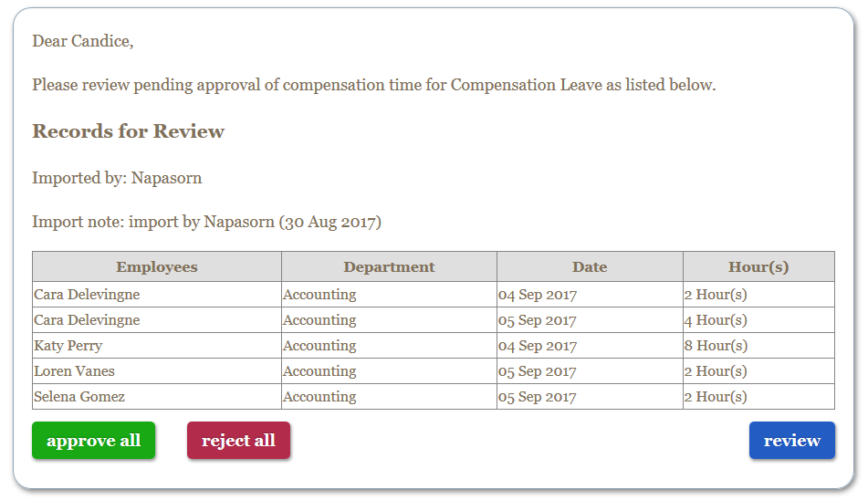
Task: Click the Imported by: Napasorn line
Action: [x=117, y=178]
